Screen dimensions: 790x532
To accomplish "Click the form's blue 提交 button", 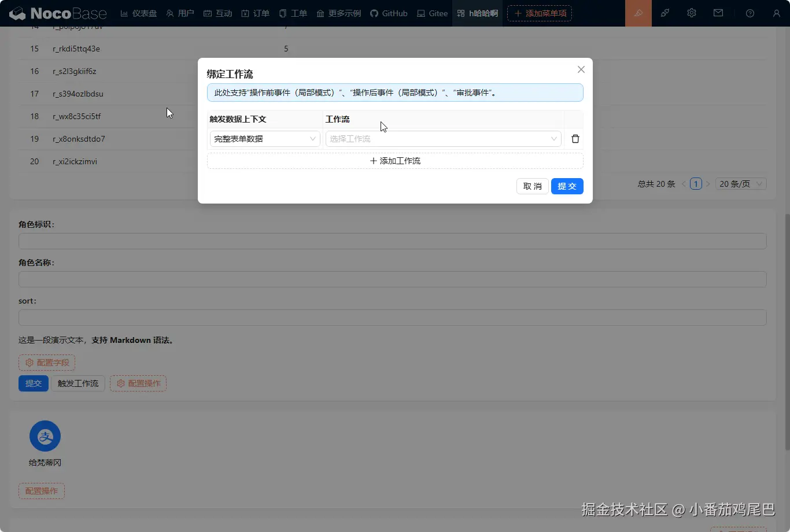I will click(x=34, y=383).
